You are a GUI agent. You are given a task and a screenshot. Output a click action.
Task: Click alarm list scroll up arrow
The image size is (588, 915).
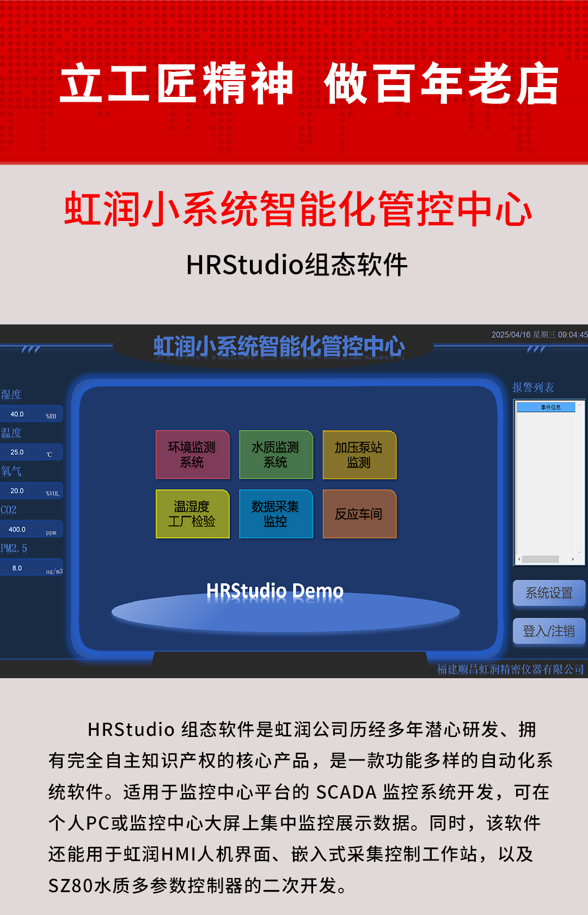tap(580, 406)
